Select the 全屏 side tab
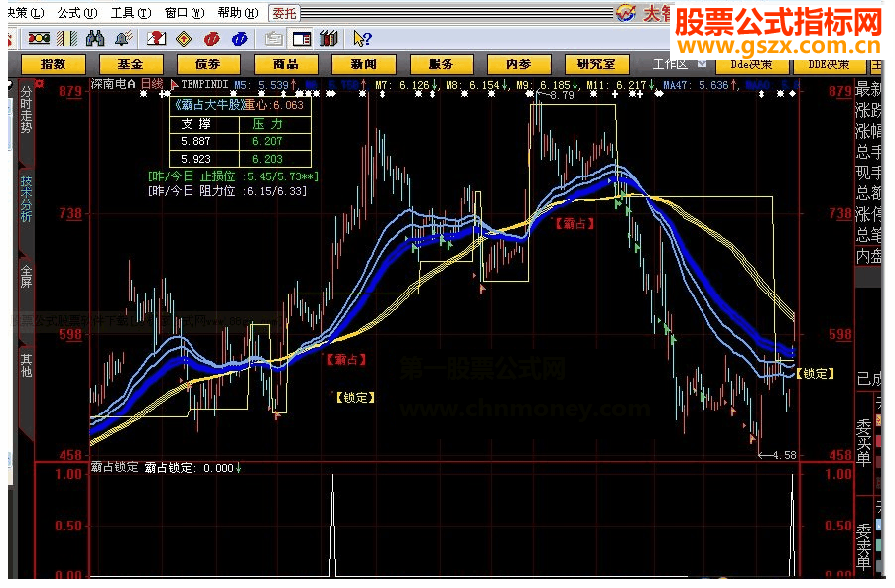Viewport: 895px width, 588px height. [x=26, y=276]
